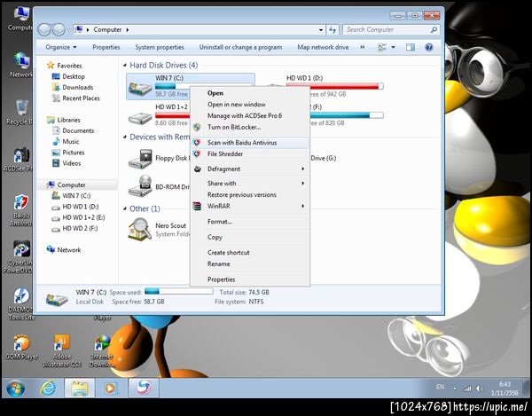Screen dimensions: 532x416
Task: Click the Forward navigation arrow
Action: point(59,30)
